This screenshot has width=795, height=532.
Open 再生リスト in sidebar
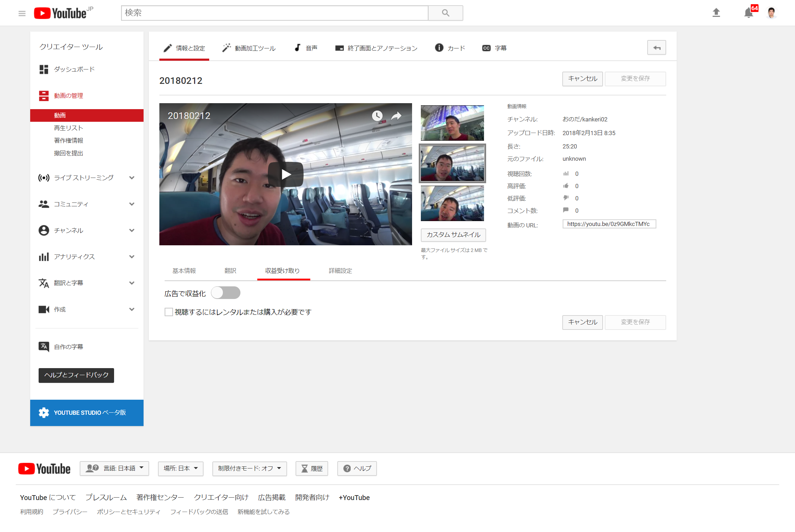(x=68, y=128)
